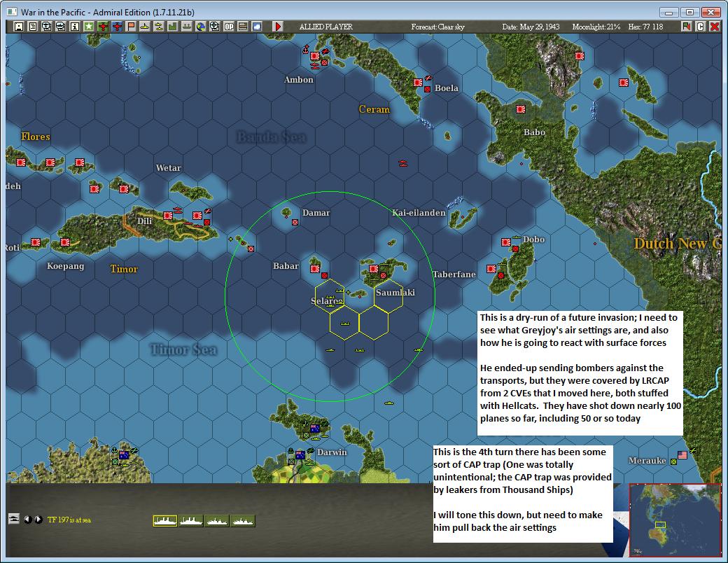Open the info 'i' toolbar icon
The image size is (728, 563).
click(x=74, y=27)
